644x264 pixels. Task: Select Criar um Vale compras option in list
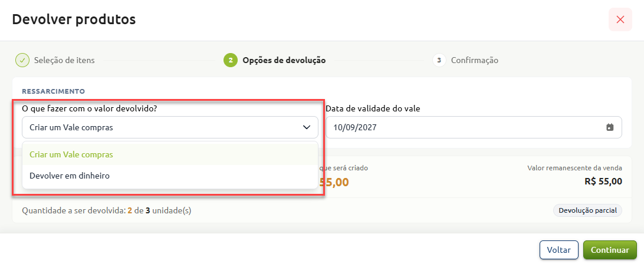point(170,155)
